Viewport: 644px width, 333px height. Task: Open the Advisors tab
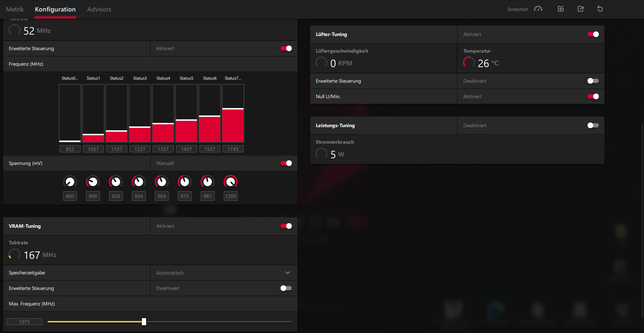pos(99,9)
